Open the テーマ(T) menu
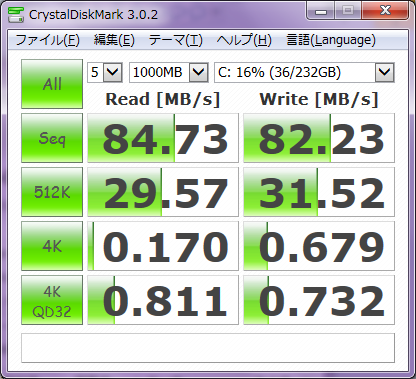Screen dimensions: 416x379 pyautogui.click(x=175, y=40)
